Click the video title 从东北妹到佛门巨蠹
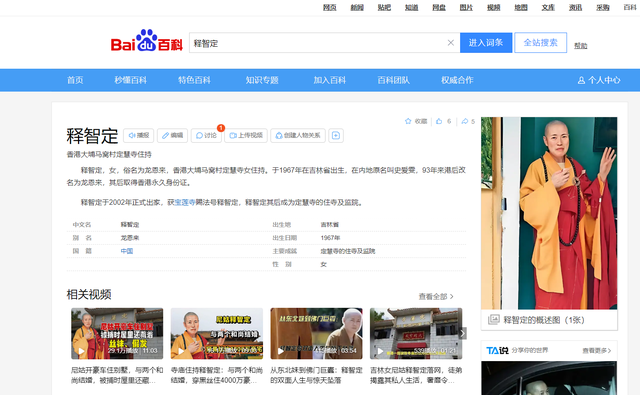Viewport: 640px width, 395px height. coord(316,375)
